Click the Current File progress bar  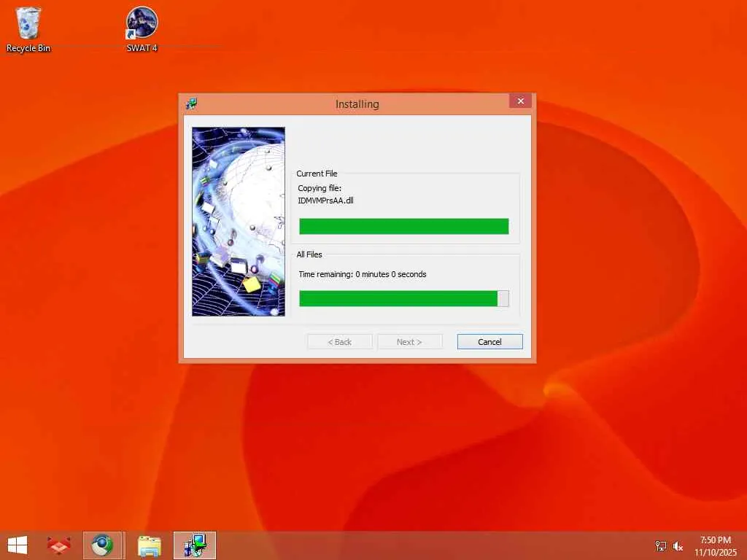click(x=404, y=226)
